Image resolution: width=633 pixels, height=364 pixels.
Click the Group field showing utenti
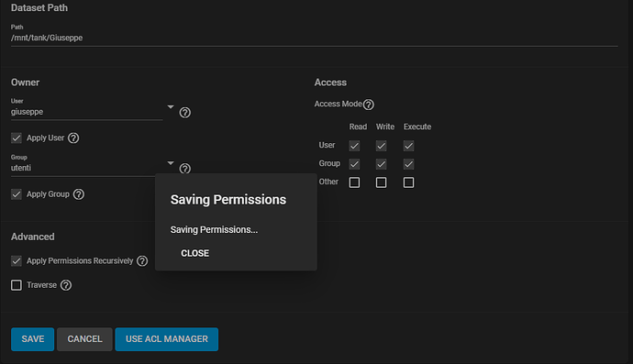[x=87, y=168]
